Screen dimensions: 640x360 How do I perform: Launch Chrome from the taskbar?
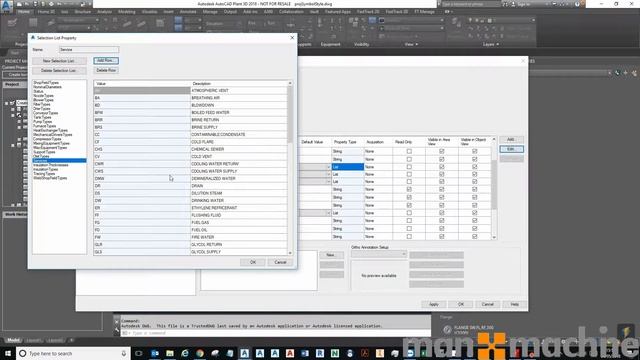(x=200, y=353)
